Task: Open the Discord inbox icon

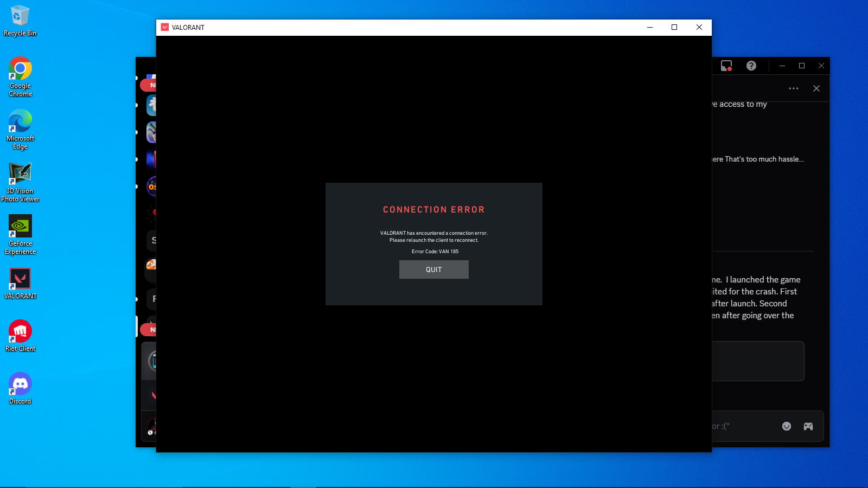Action: pyautogui.click(x=726, y=66)
